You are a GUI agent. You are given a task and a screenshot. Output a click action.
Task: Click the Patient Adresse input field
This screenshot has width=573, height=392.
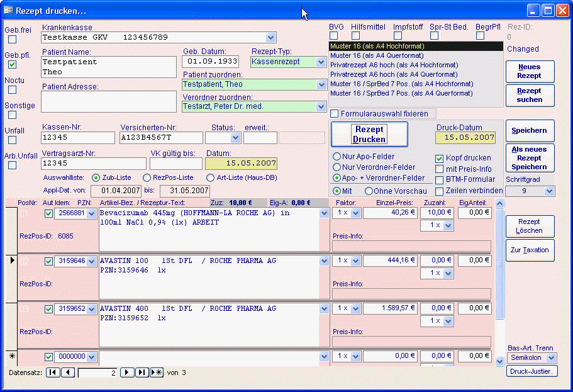109,101
